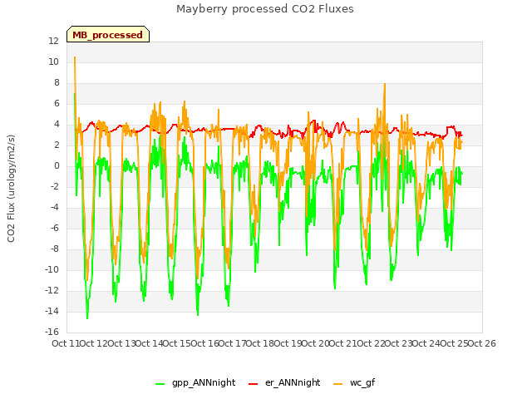Click the red er_ANNnight legend swatch

[x=253, y=384]
